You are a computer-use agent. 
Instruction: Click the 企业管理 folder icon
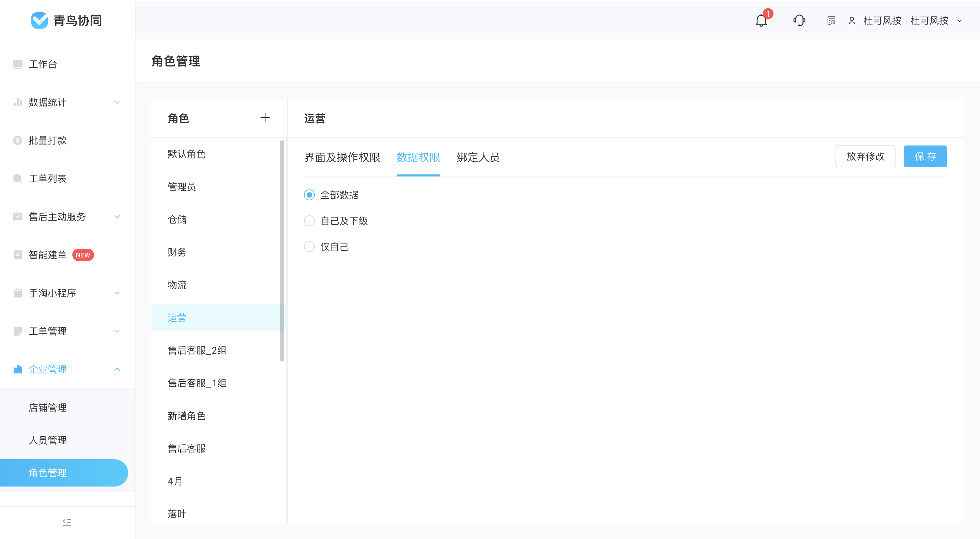point(17,369)
